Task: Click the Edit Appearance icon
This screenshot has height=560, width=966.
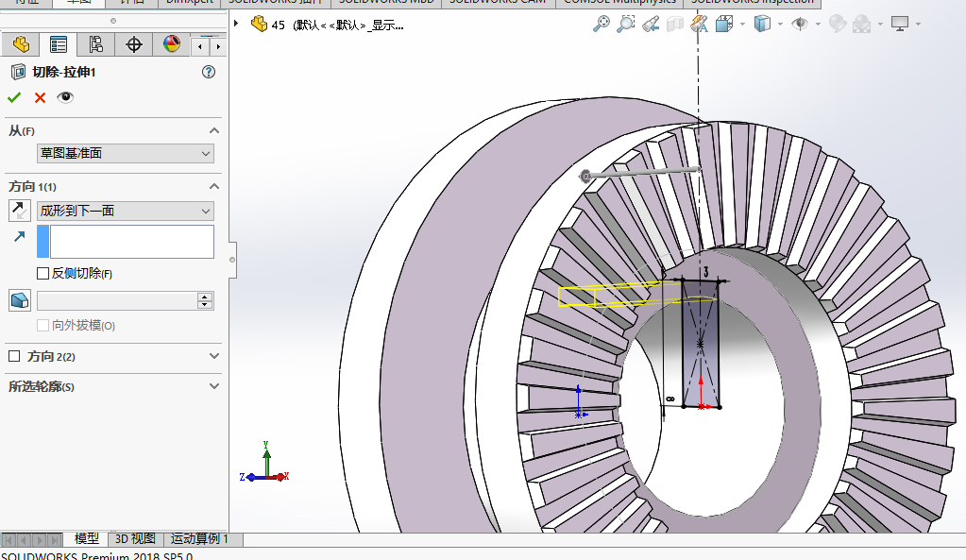Action: [x=838, y=24]
